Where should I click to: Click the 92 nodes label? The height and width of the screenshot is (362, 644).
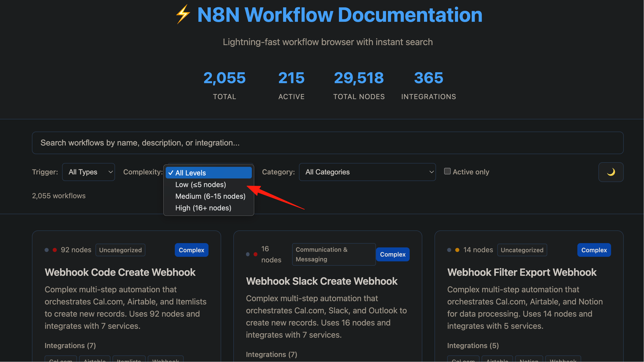click(x=76, y=250)
